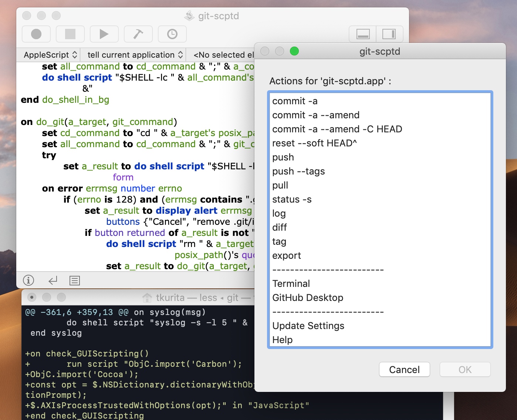
Task: Toggle the right sidebar view button
Action: point(389,34)
